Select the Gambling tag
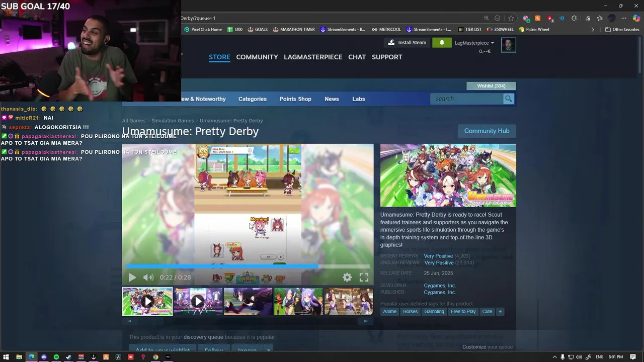The image size is (644, 362). [434, 312]
